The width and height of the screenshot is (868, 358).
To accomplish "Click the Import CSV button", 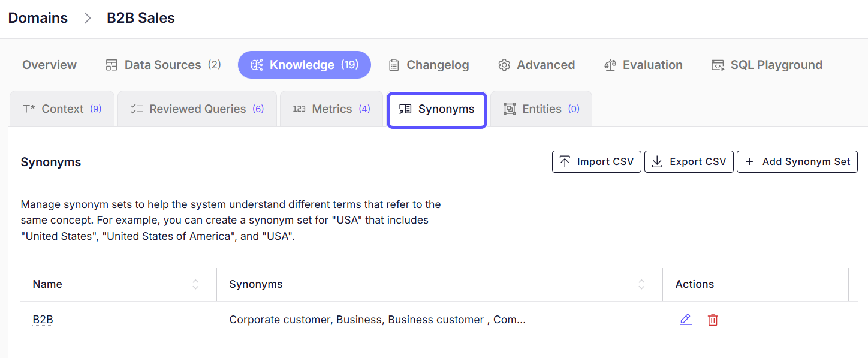I will click(596, 161).
